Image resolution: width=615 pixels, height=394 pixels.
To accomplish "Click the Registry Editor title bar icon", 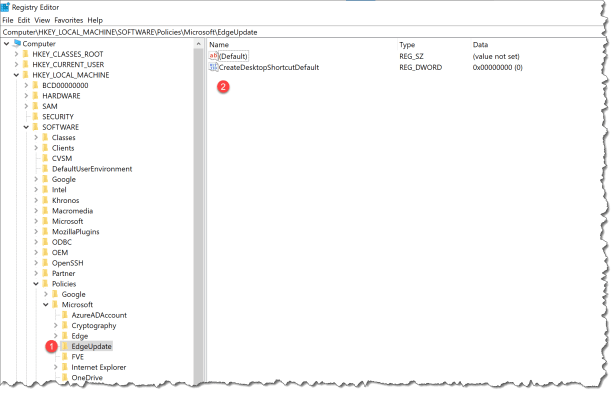I will coord(5,7).
